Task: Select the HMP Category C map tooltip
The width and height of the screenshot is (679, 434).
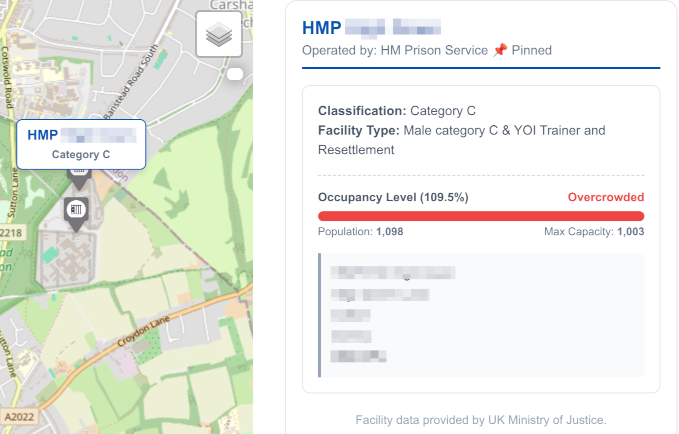Action: pyautogui.click(x=81, y=144)
